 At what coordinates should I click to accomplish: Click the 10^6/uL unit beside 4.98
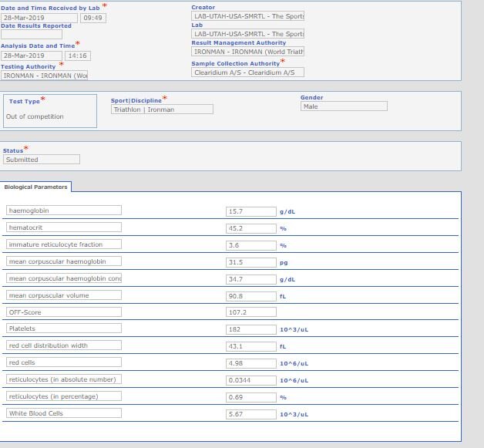pyautogui.click(x=294, y=364)
